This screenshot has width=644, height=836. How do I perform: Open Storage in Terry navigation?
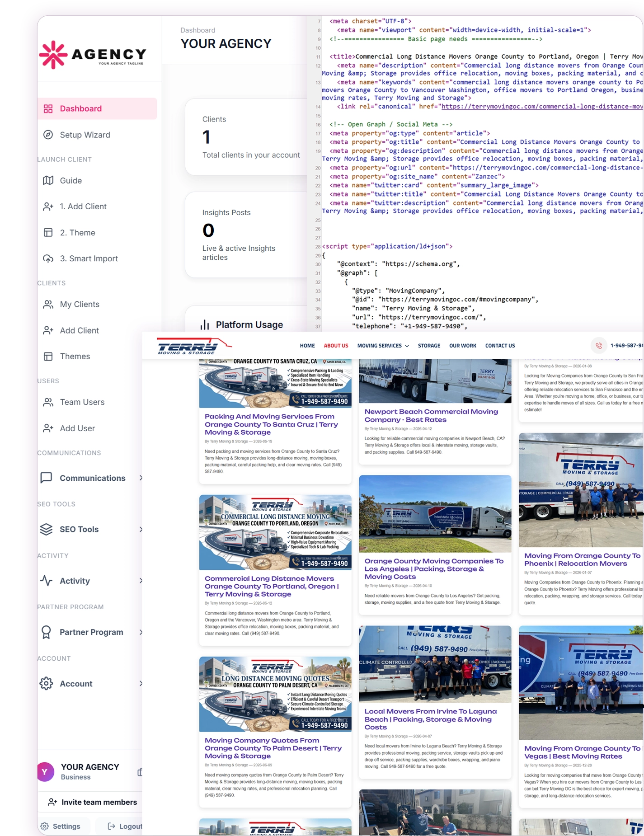click(429, 346)
